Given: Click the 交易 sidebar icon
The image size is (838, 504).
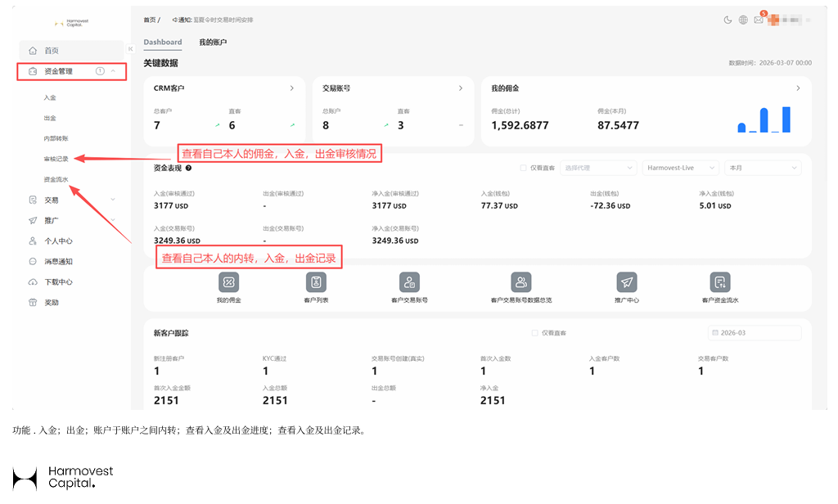Looking at the screenshot, I should click(x=33, y=200).
